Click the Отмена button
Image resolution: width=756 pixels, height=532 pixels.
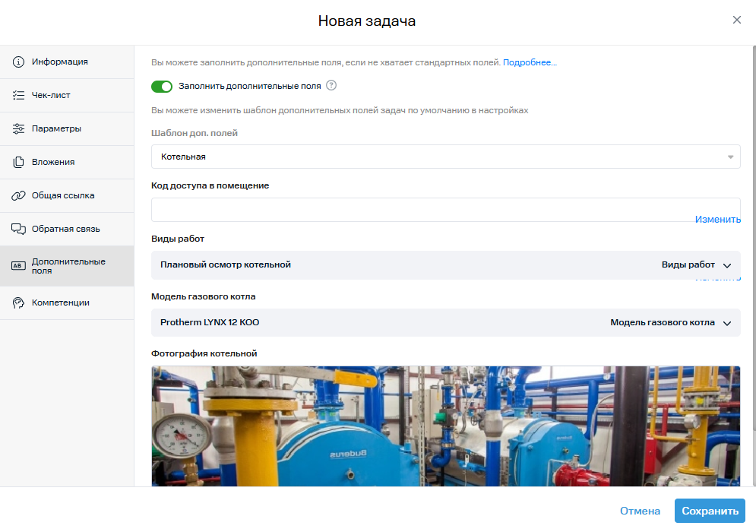[640, 511]
